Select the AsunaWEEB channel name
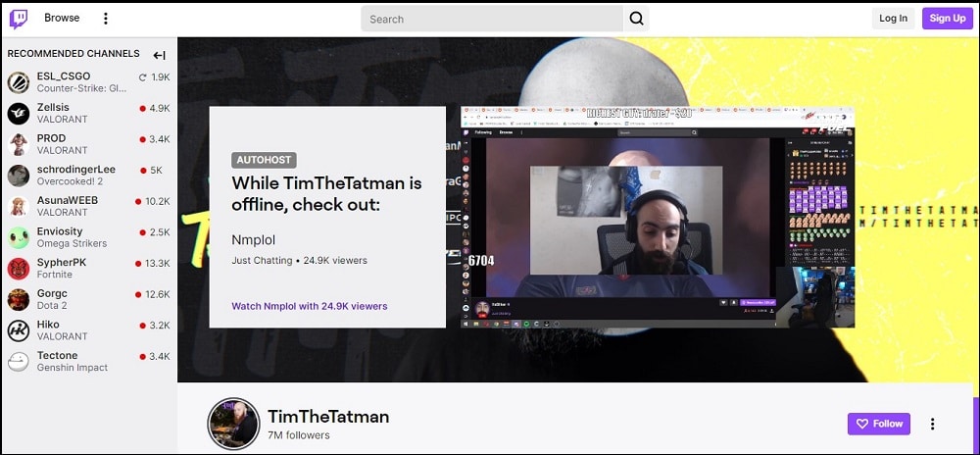Image resolution: width=980 pixels, height=455 pixels. click(68, 201)
